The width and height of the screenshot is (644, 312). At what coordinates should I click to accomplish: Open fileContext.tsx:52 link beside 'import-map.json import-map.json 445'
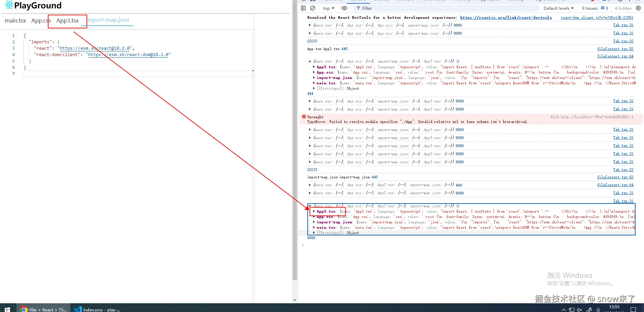click(615, 177)
